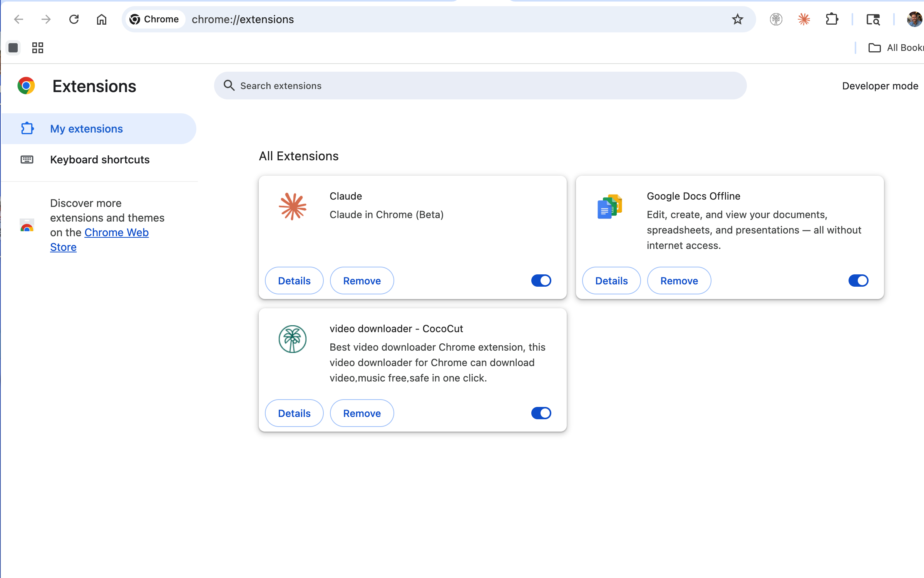Click the Chrome site info chip
This screenshot has height=578, width=924.
[x=155, y=19]
